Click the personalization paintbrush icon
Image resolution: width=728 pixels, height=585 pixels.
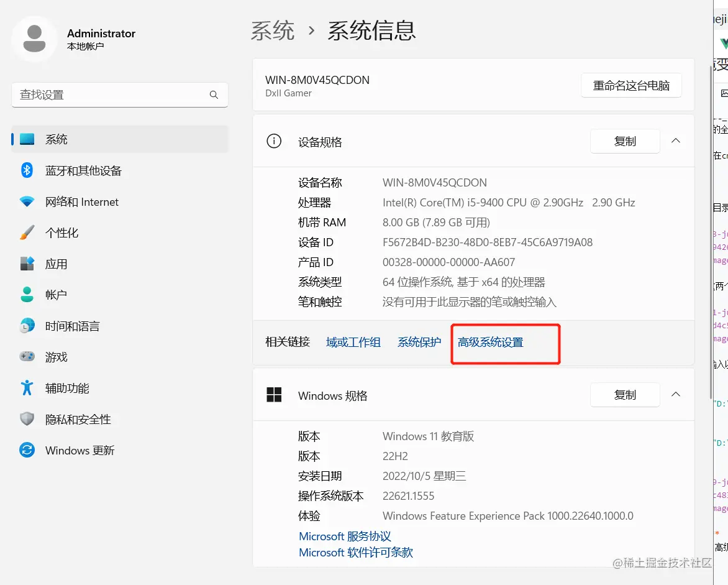coord(27,233)
